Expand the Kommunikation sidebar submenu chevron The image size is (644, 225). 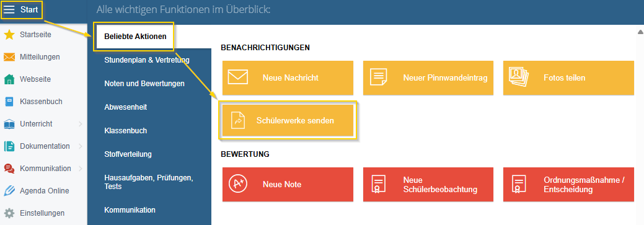pos(80,169)
